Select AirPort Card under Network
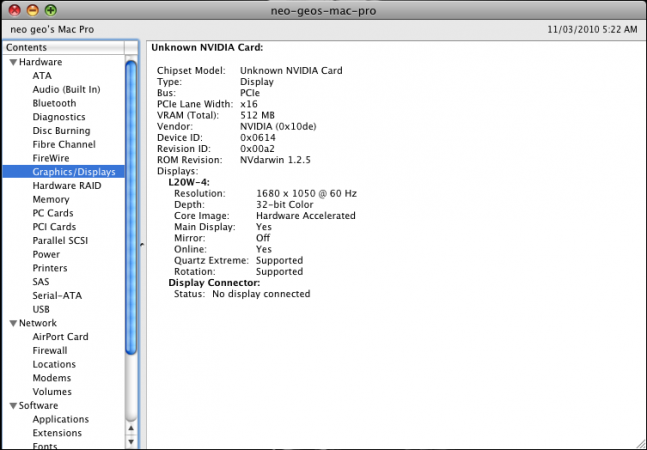The image size is (647, 450). (x=60, y=337)
